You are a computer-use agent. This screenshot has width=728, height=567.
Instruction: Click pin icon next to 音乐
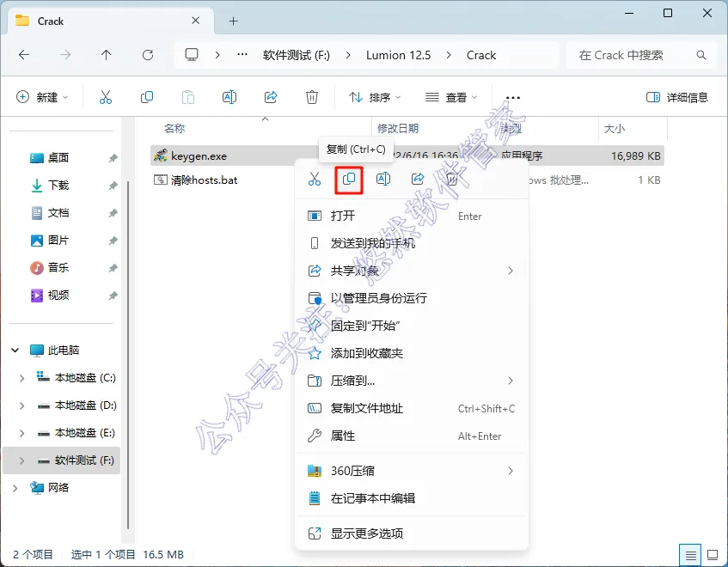click(113, 268)
